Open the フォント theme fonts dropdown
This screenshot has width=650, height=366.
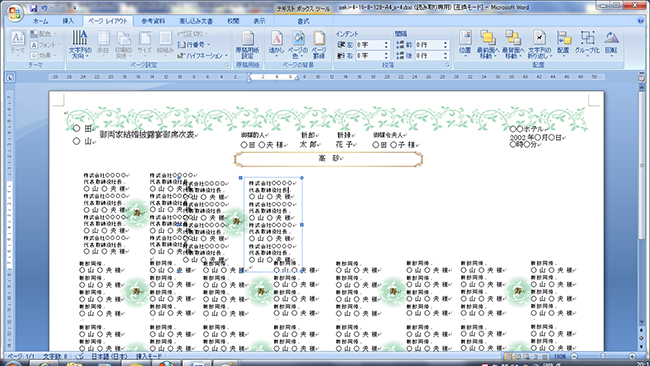click(x=45, y=44)
